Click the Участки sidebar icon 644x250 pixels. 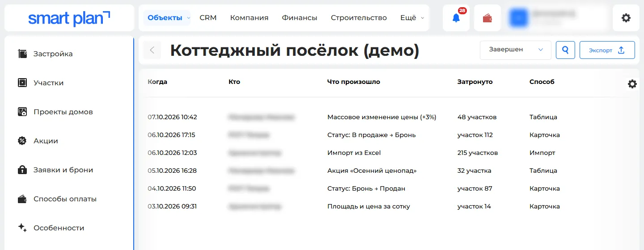(22, 83)
